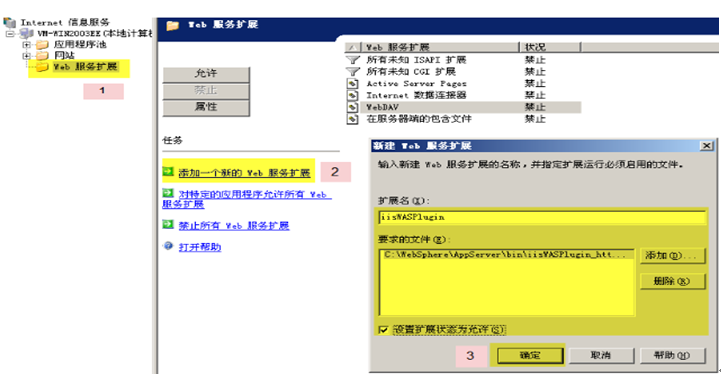Select 应用程序池 tree item
The width and height of the screenshot is (721, 377).
(80, 45)
